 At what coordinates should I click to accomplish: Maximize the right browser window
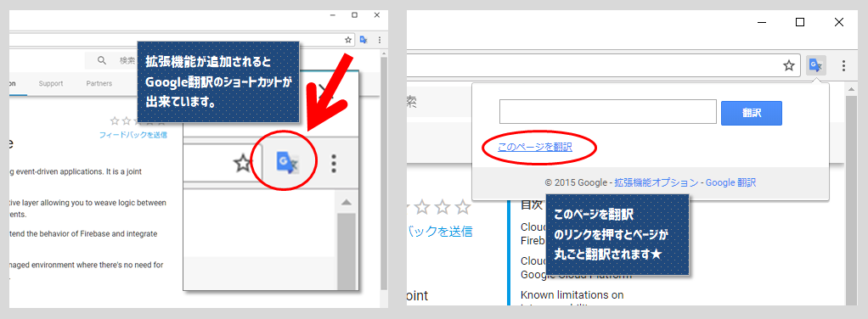pos(800,22)
